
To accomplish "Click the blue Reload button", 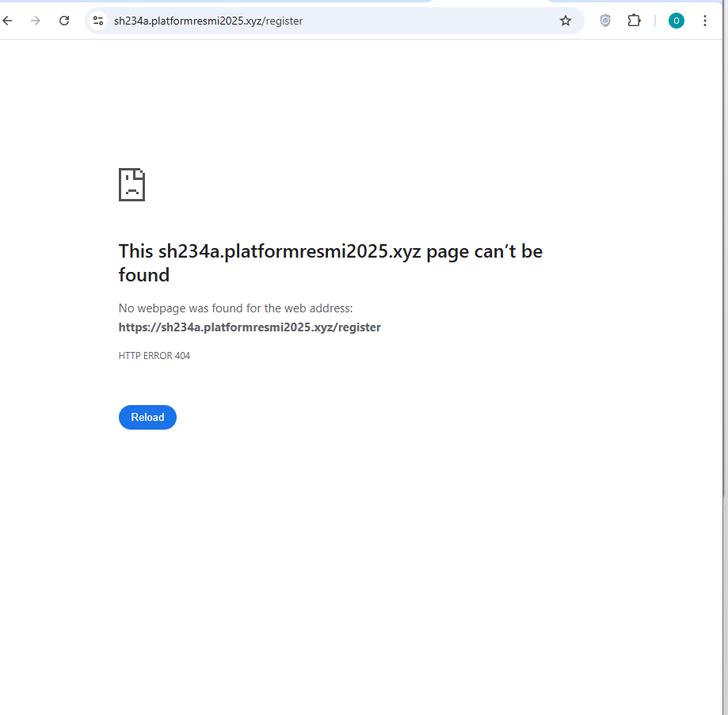I will coord(147,417).
